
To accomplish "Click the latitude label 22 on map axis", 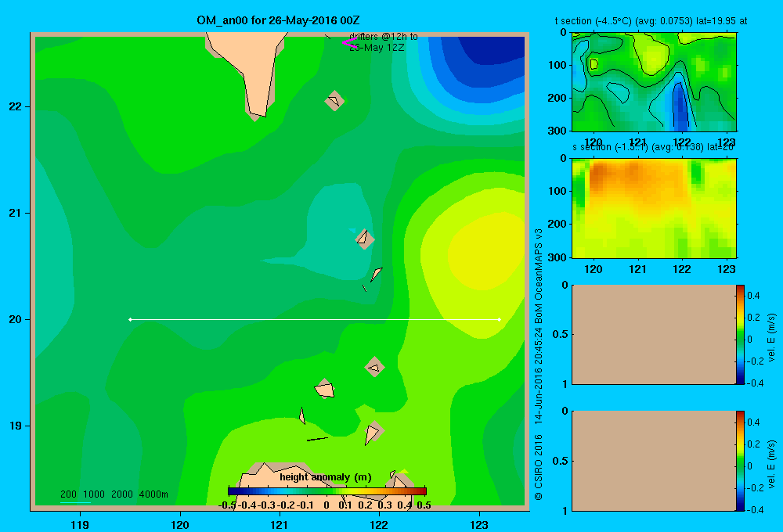I will tap(16, 106).
